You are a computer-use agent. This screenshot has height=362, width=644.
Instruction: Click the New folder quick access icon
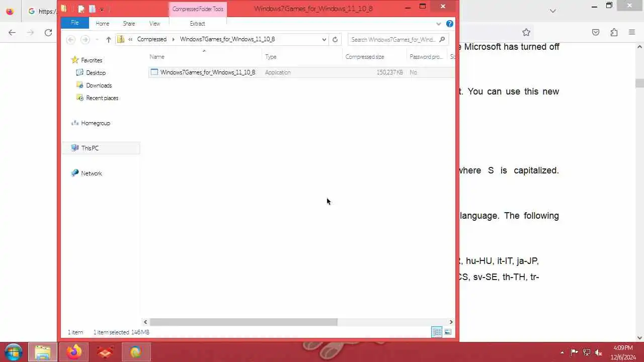tap(92, 9)
